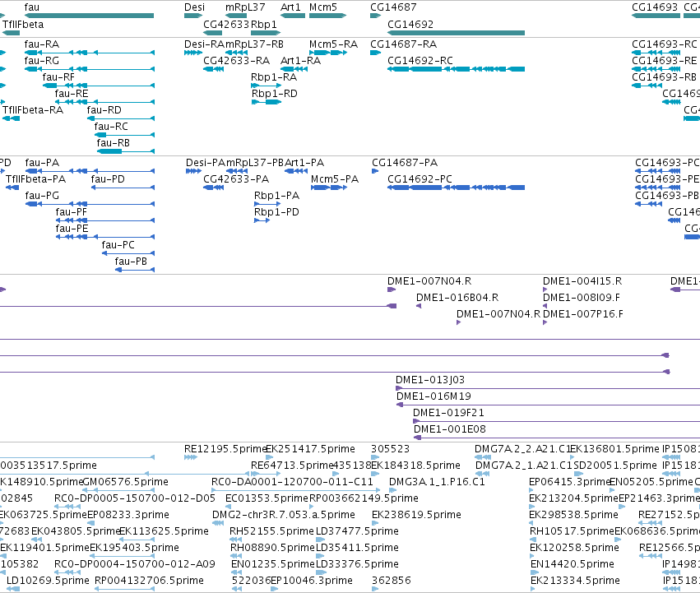Viewport: 700px width, 593px height.
Task: Click the TfIIFbeta gene label
Action: (23, 24)
